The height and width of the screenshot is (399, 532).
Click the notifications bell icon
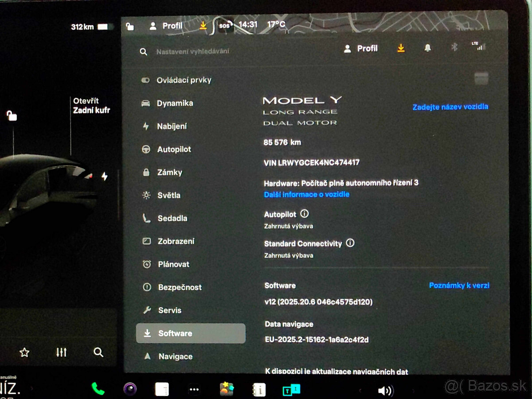(x=427, y=48)
